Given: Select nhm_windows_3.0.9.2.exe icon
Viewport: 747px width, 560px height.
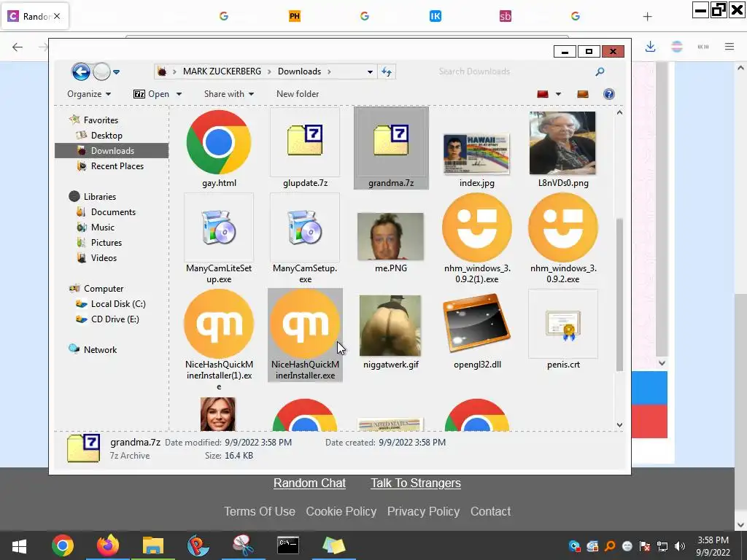Looking at the screenshot, I should pos(563,227).
